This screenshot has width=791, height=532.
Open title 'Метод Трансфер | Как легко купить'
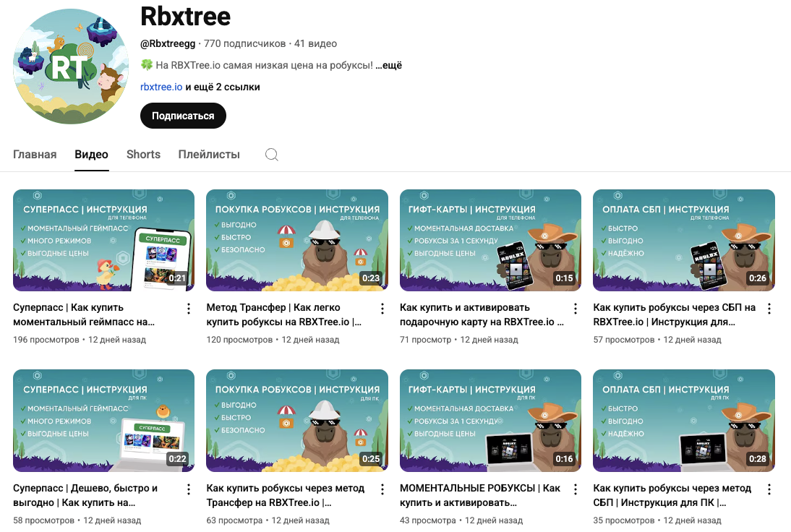pyautogui.click(x=284, y=314)
